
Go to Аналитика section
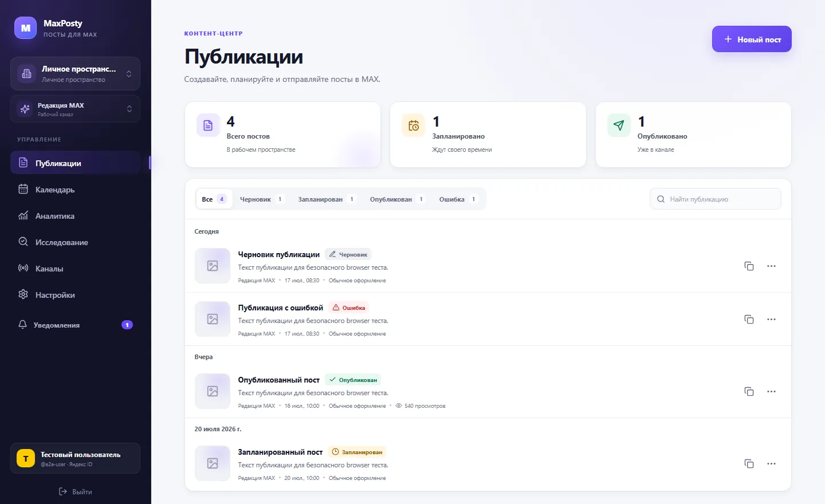tap(76, 215)
